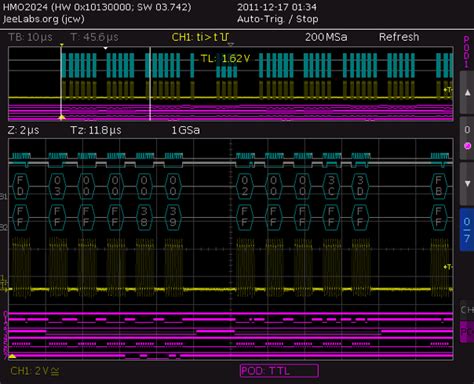Click the up arrow softkey
This screenshot has height=384, width=474.
pos(467,93)
